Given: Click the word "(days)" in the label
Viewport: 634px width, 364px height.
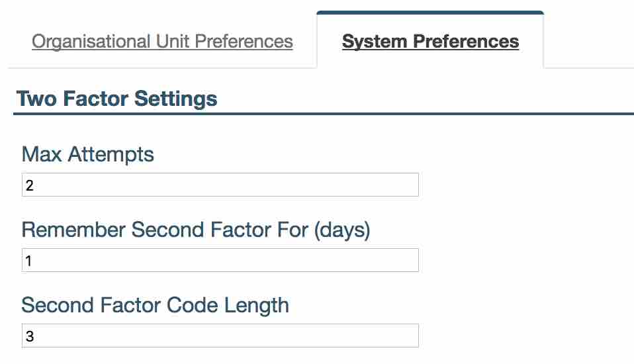Looking at the screenshot, I should [x=341, y=230].
